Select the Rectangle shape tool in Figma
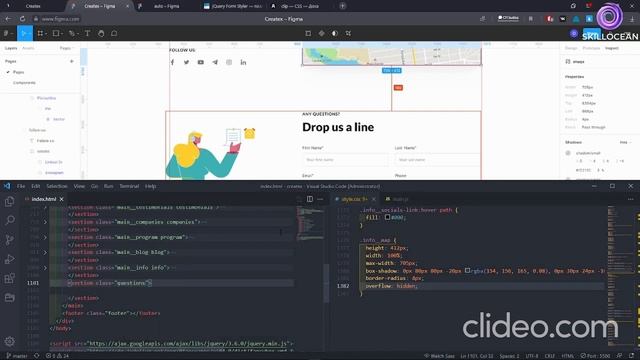 [56, 33]
